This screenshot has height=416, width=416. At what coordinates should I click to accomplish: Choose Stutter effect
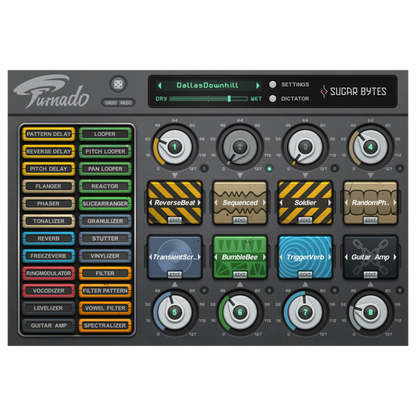pos(105,238)
